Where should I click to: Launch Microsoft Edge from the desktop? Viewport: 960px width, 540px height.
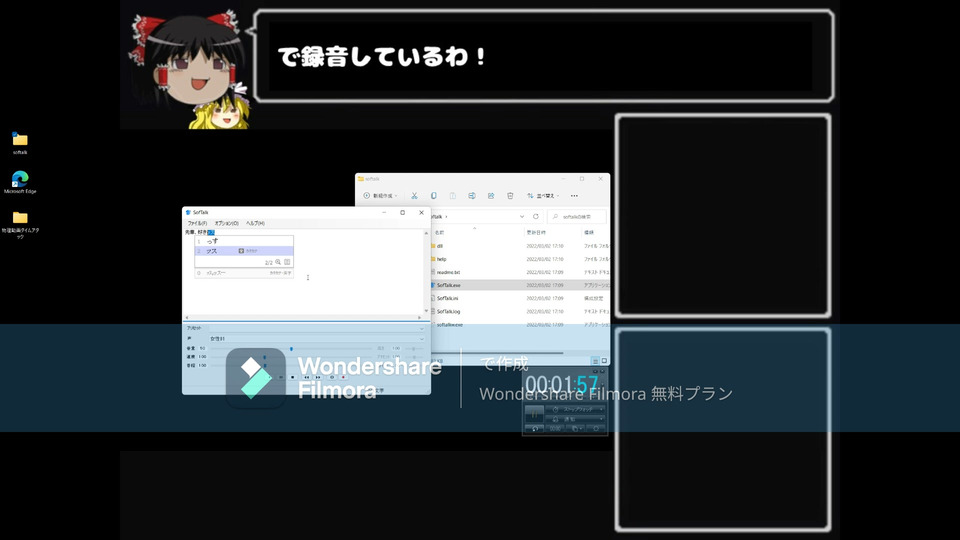[20, 182]
